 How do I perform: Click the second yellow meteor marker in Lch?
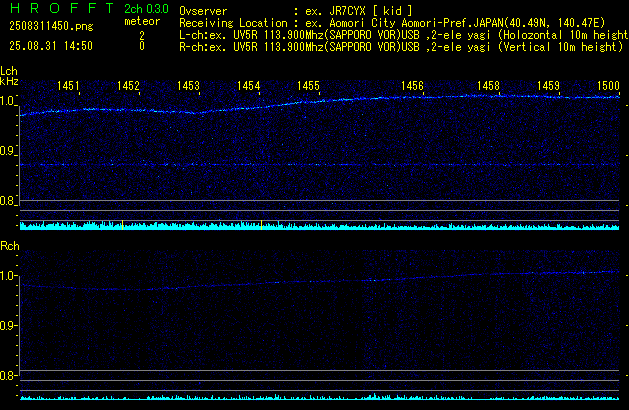[x=262, y=225]
